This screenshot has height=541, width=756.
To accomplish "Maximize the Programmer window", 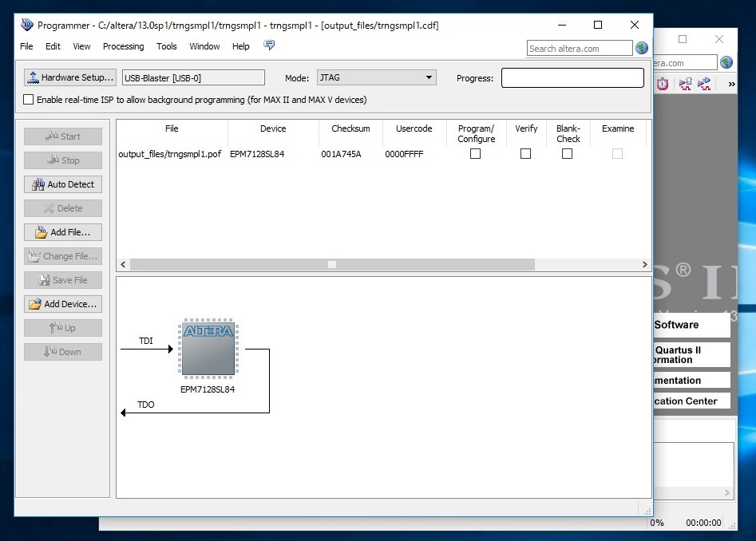I will 598,25.
